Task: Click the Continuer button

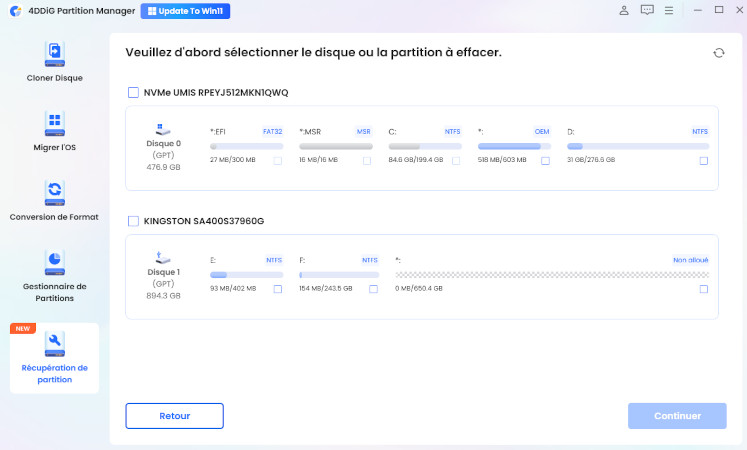Action: pyautogui.click(x=677, y=416)
